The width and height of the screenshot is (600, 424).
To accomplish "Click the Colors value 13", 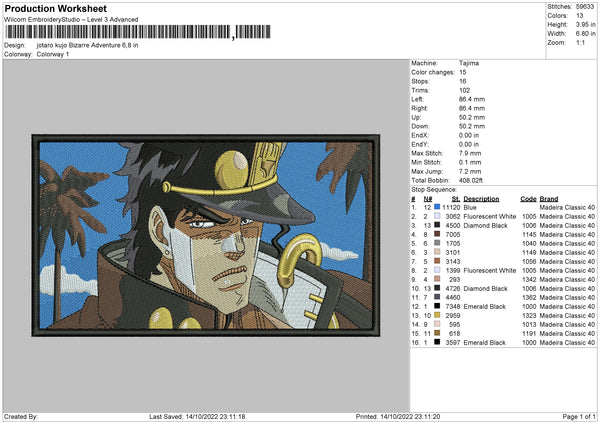I will coord(580,16).
